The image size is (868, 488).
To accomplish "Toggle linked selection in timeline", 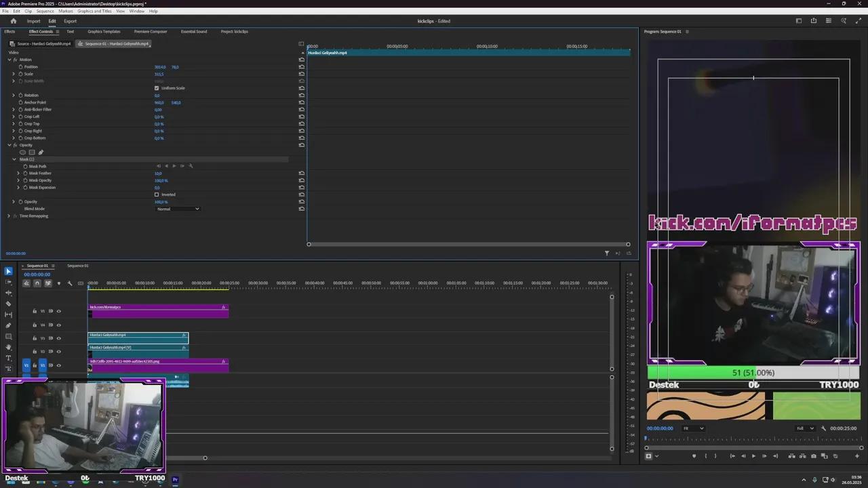I will [x=48, y=283].
